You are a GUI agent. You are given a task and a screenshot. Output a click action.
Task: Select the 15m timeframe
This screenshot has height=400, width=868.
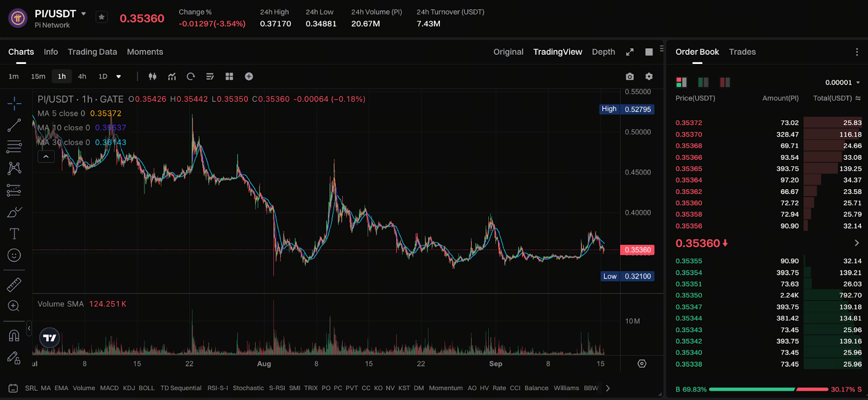38,76
